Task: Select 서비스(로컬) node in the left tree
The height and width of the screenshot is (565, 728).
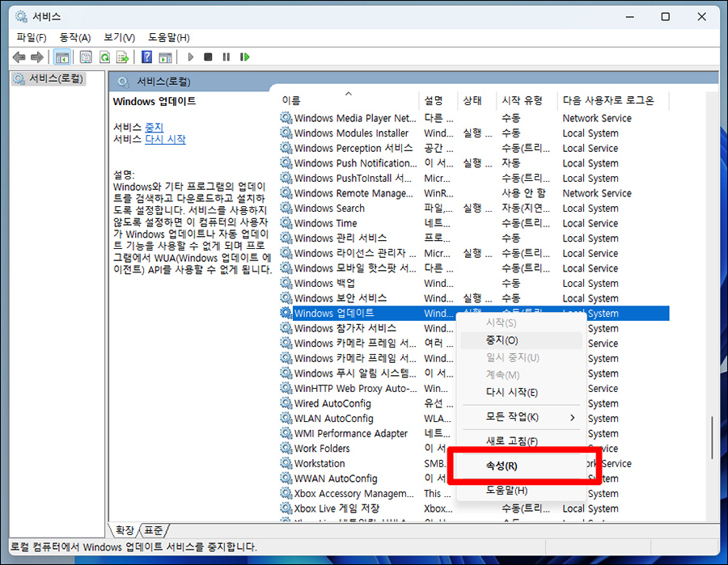Action: [49, 79]
